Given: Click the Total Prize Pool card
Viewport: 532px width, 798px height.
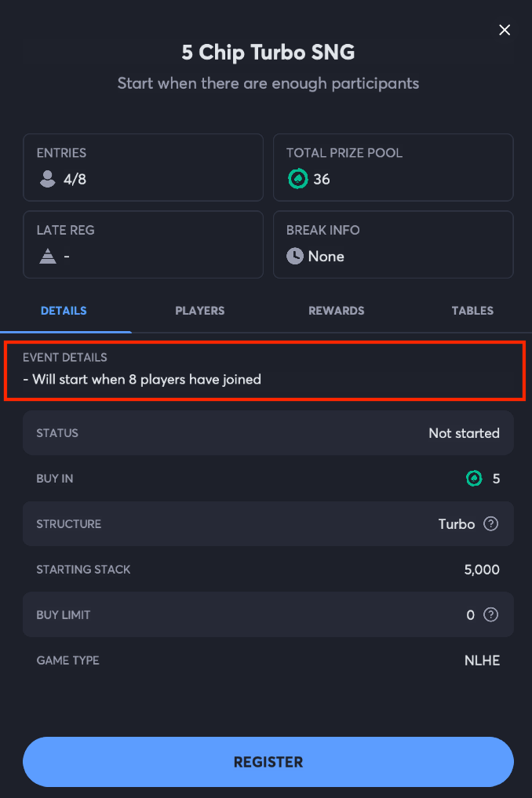Looking at the screenshot, I should pyautogui.click(x=393, y=167).
